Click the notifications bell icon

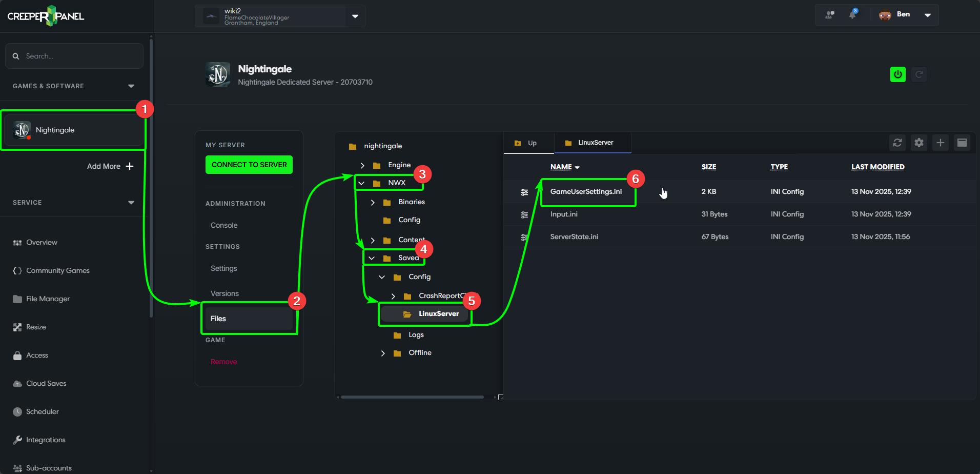click(x=852, y=14)
